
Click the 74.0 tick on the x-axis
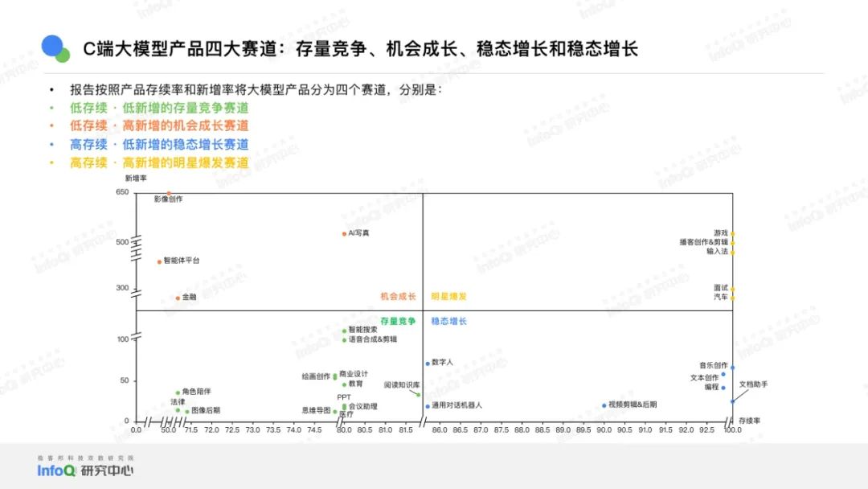(x=293, y=429)
